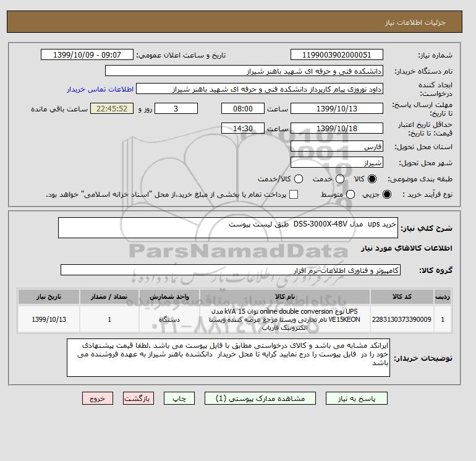Click the buyer notes text area
476x461 pixels.
pyautogui.click(x=228, y=358)
